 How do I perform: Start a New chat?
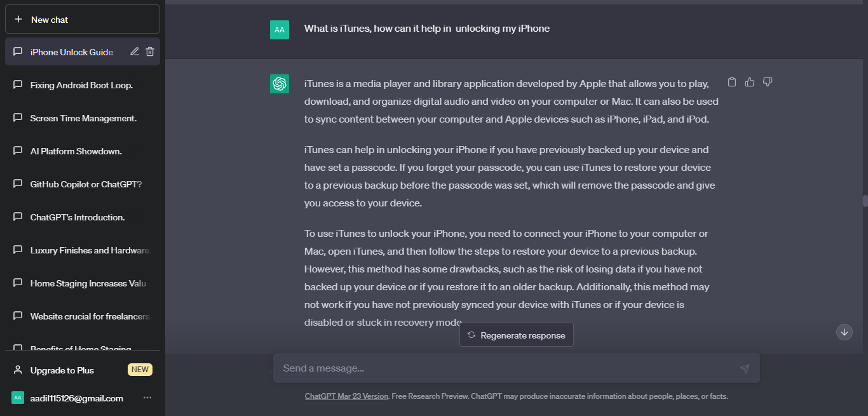[x=83, y=20]
